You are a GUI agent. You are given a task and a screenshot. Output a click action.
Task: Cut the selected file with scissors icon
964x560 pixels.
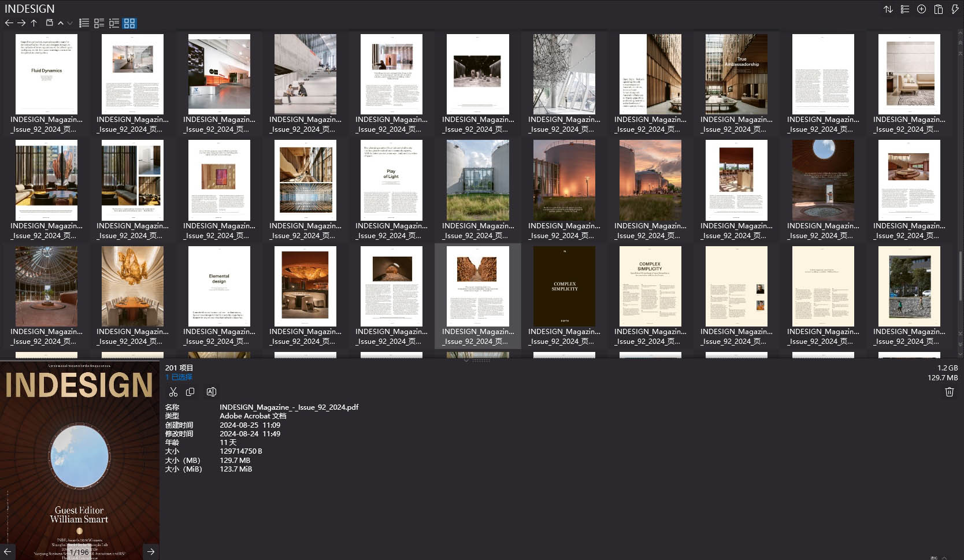coord(173,392)
